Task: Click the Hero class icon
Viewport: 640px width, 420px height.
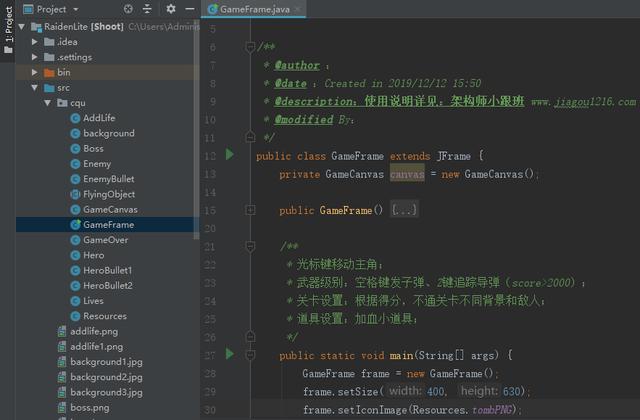Action: [x=75, y=255]
